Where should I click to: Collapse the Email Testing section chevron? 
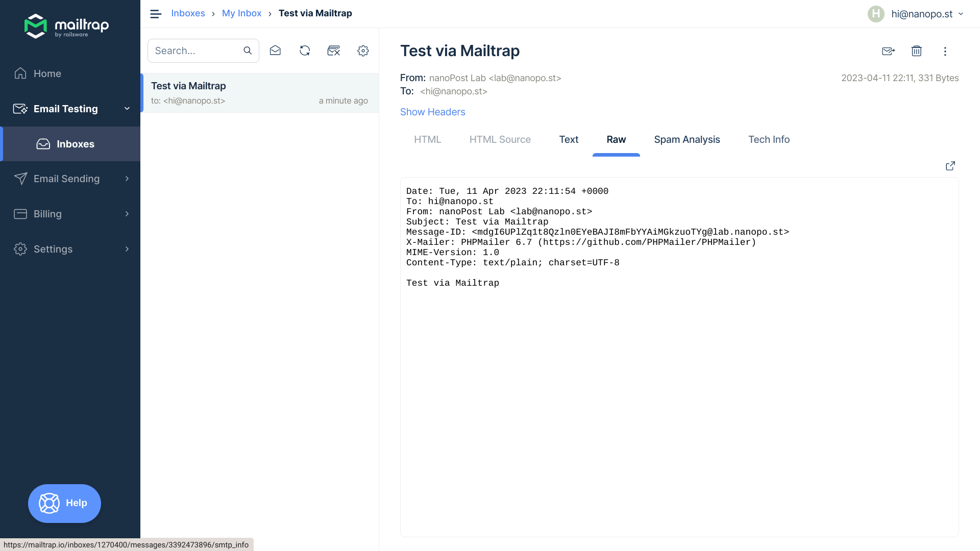point(127,109)
